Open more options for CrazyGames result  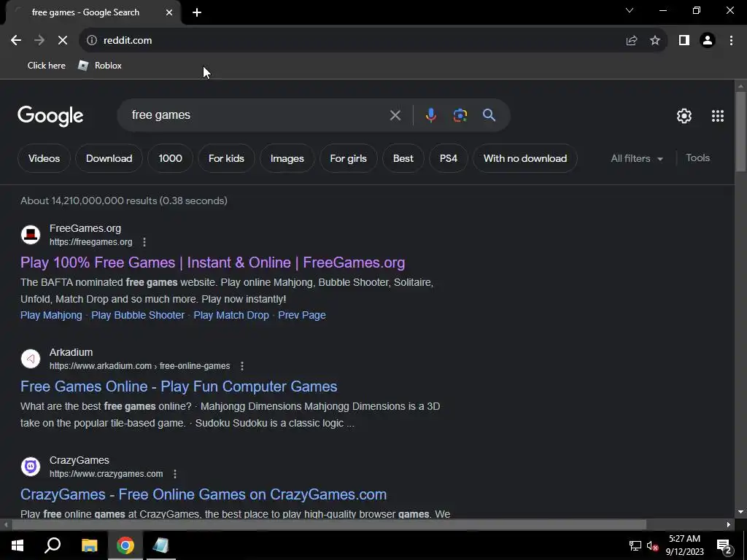pos(175,474)
